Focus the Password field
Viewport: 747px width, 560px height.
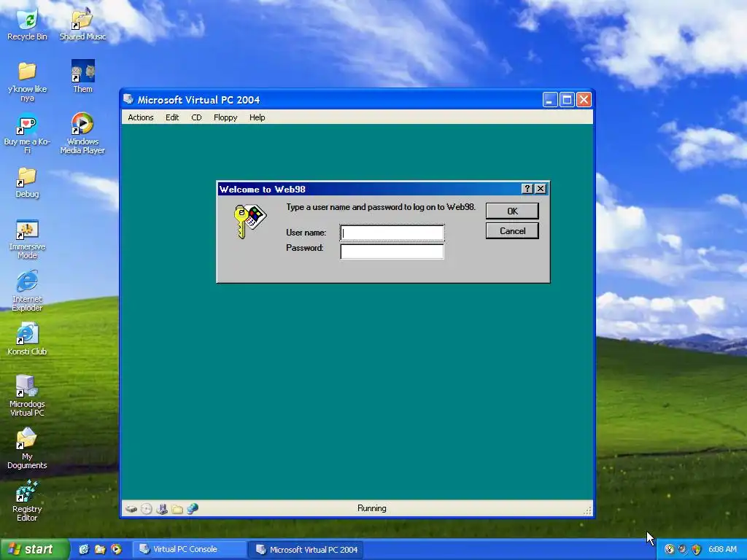point(392,252)
